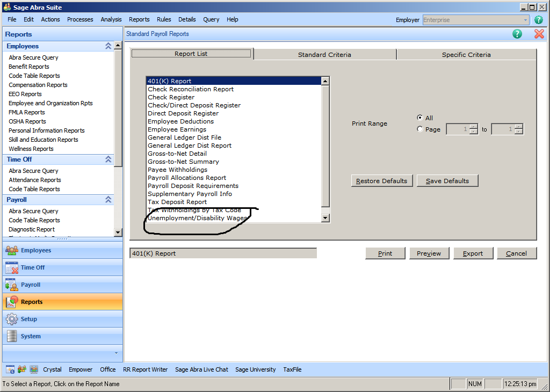This screenshot has width=550, height=392.
Task: Click the navigation pane configure arrow at bottom
Action: (116, 353)
